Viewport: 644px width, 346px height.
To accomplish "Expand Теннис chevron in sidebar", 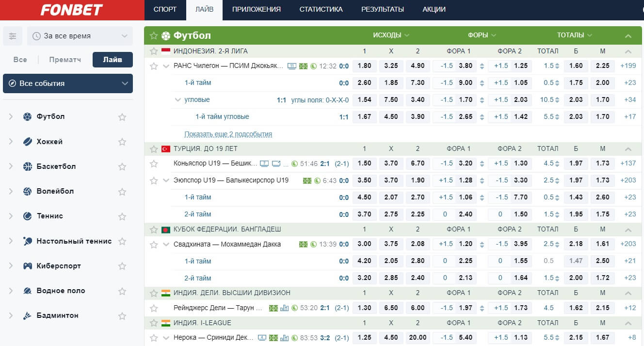I will pyautogui.click(x=11, y=216).
